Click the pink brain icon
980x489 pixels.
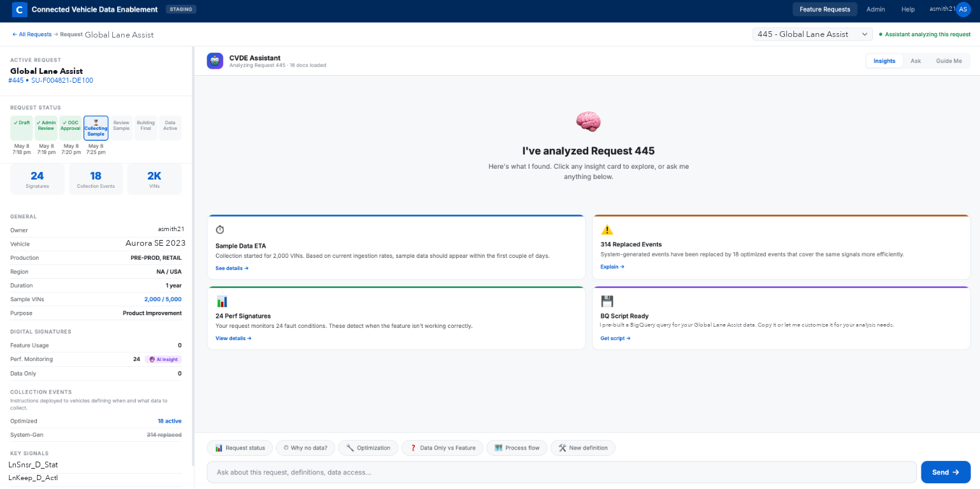(x=588, y=122)
